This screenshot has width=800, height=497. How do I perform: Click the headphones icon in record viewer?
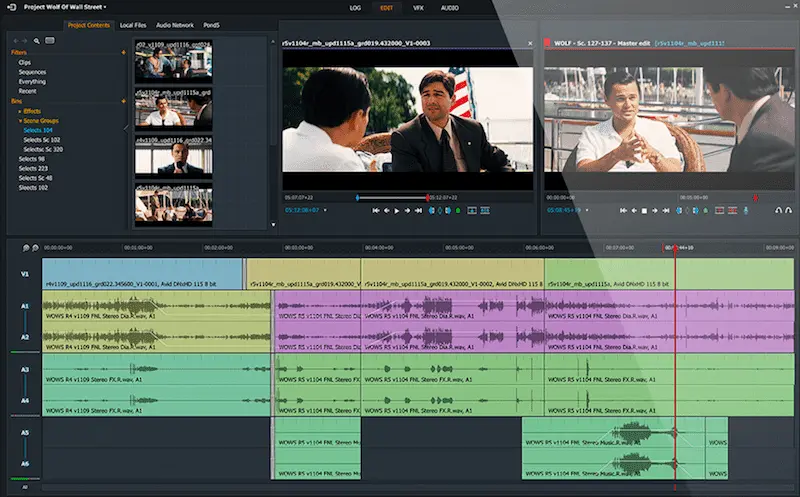778,211
